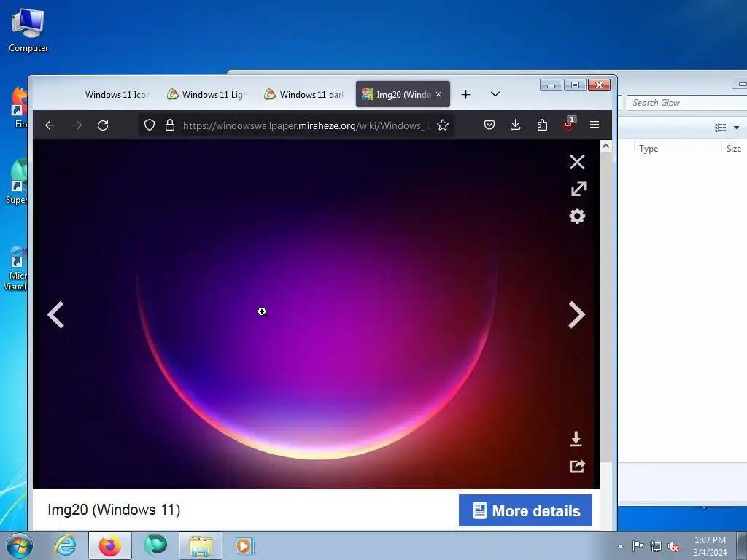The image size is (747, 560).
Task: Go forward one page in Firefox
Action: pyautogui.click(x=76, y=125)
